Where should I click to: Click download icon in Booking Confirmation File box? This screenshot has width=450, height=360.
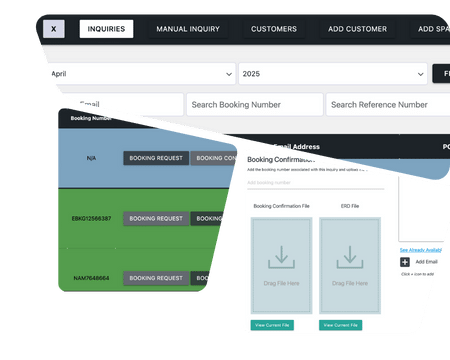pos(281,257)
